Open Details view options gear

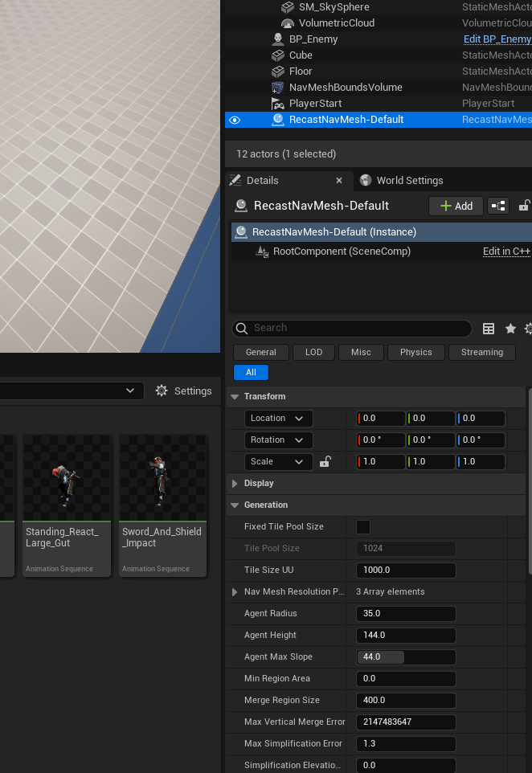coord(528,329)
